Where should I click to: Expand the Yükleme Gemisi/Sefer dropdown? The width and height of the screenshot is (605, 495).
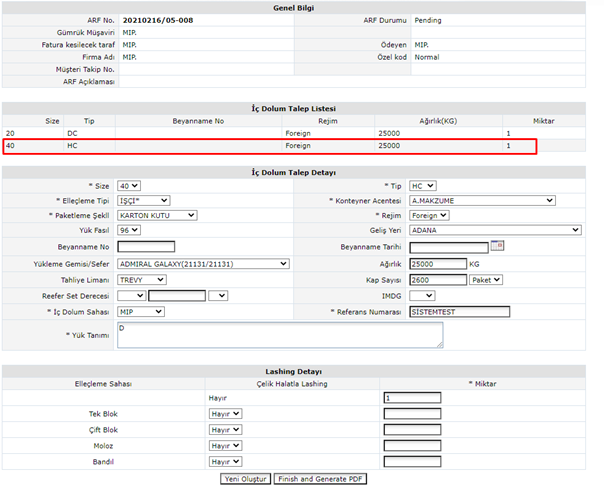coord(203,264)
